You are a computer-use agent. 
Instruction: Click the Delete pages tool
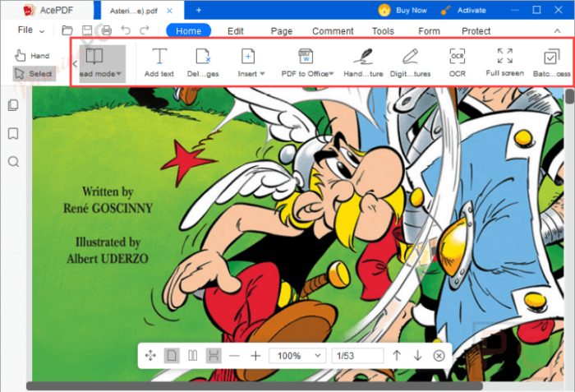coord(203,62)
